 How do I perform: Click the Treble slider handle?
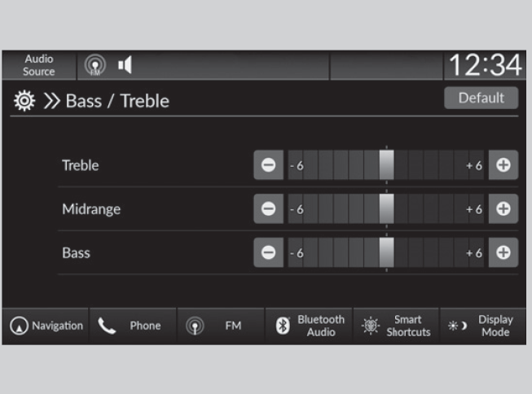click(x=386, y=165)
